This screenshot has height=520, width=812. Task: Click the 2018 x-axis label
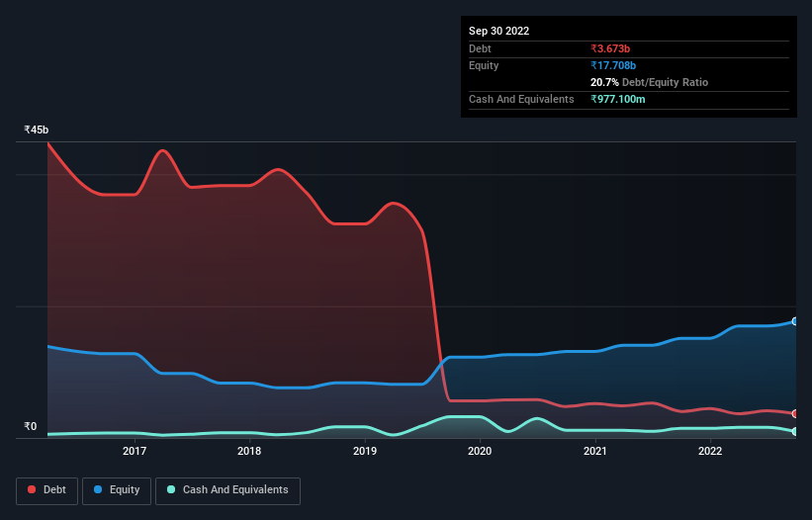[x=249, y=451]
